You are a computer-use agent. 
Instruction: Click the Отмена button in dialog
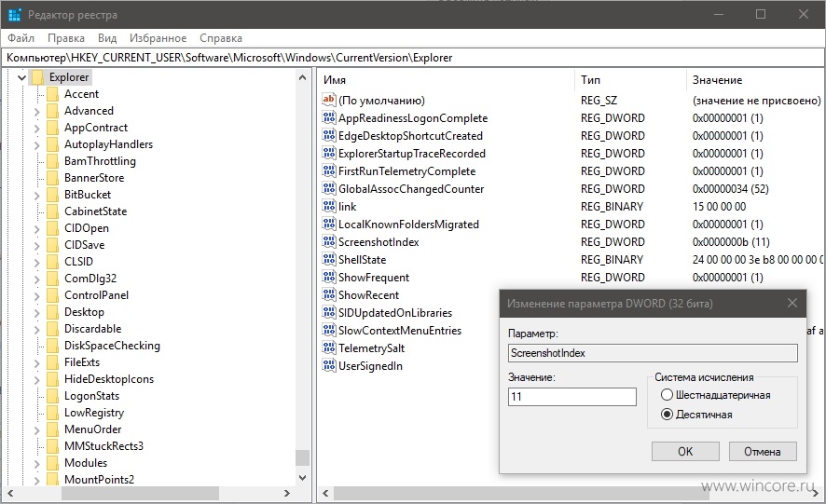[x=763, y=451]
